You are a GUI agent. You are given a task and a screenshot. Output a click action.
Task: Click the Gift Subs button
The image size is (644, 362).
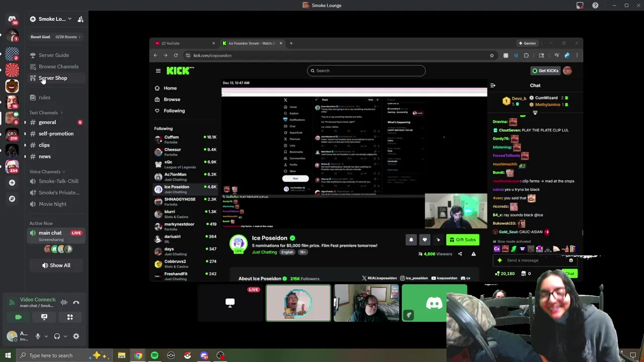pyautogui.click(x=462, y=240)
